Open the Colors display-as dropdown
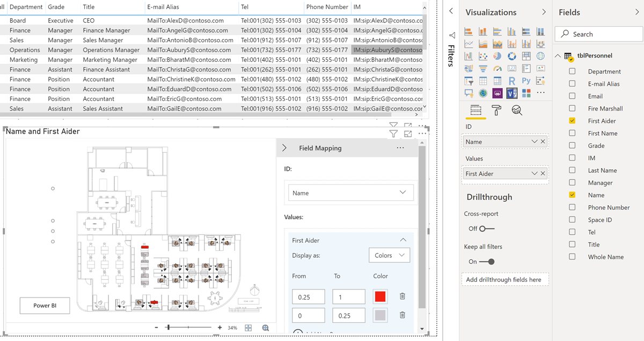This screenshot has width=644, height=341. coord(389,255)
